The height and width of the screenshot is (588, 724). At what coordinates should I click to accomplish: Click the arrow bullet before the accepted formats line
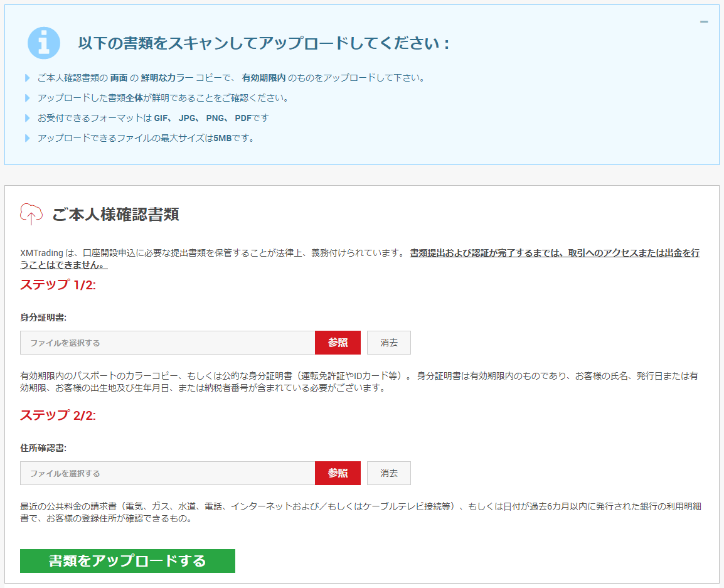point(27,118)
